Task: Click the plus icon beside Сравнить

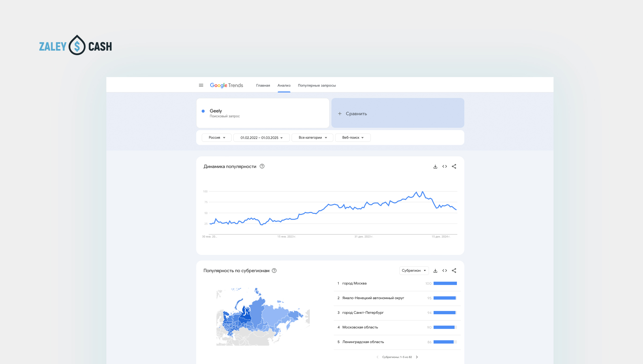Action: [x=340, y=113]
